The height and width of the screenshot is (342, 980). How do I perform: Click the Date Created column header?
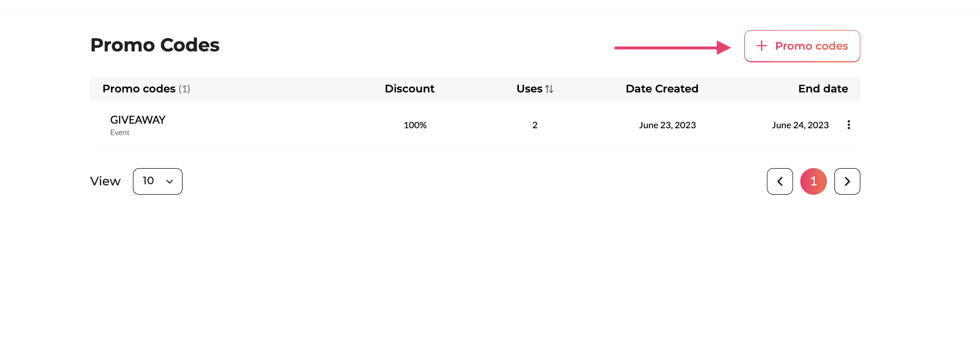(x=662, y=88)
